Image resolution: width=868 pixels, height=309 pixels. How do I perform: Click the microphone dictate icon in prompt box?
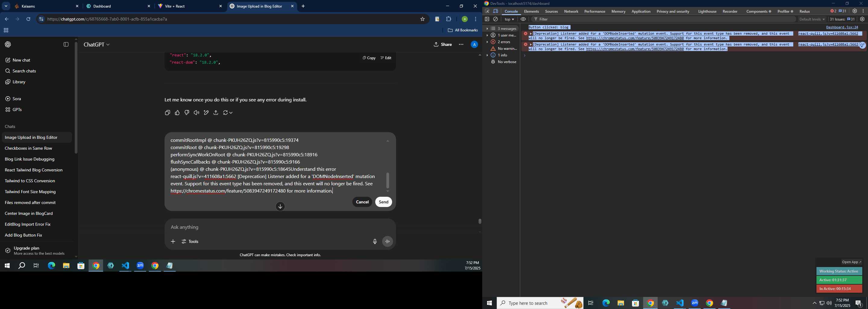click(375, 241)
